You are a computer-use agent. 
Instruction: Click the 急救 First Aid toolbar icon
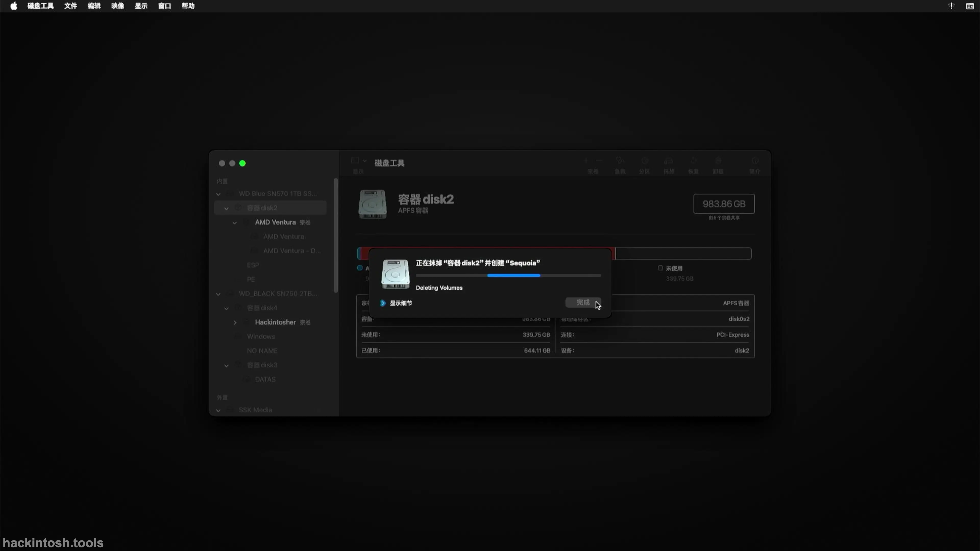click(620, 160)
